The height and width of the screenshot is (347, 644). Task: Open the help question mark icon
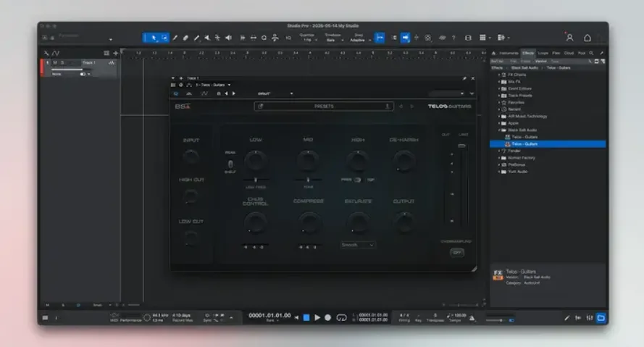(x=453, y=38)
